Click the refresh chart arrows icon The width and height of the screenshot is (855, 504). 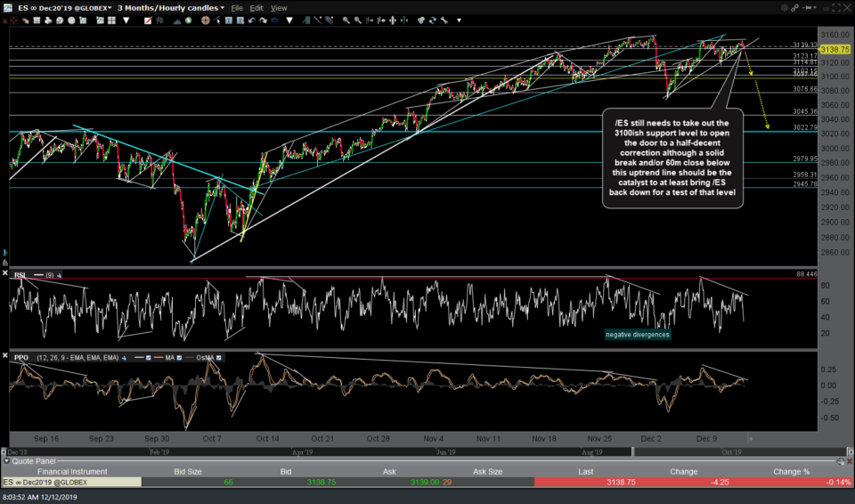pos(433,20)
